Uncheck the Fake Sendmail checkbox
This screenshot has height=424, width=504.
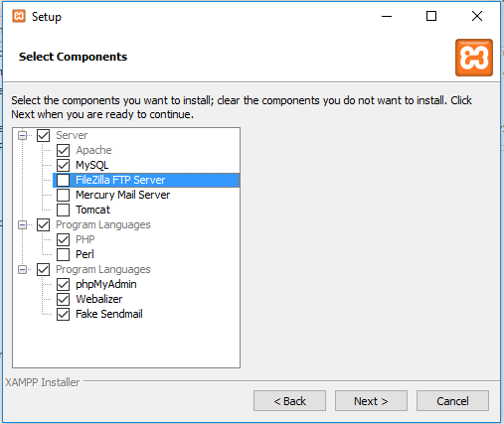pyautogui.click(x=63, y=314)
